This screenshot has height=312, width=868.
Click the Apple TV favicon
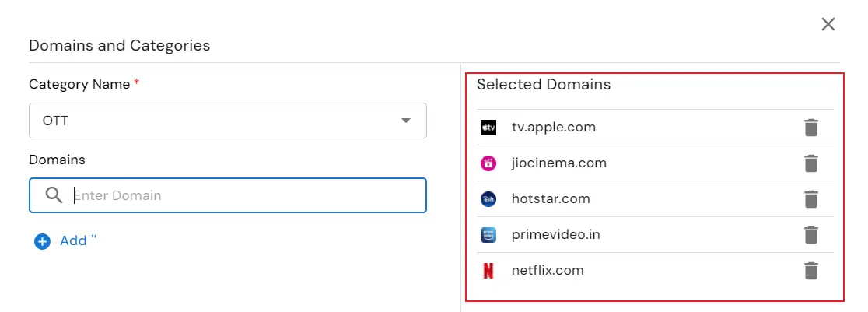tap(488, 128)
